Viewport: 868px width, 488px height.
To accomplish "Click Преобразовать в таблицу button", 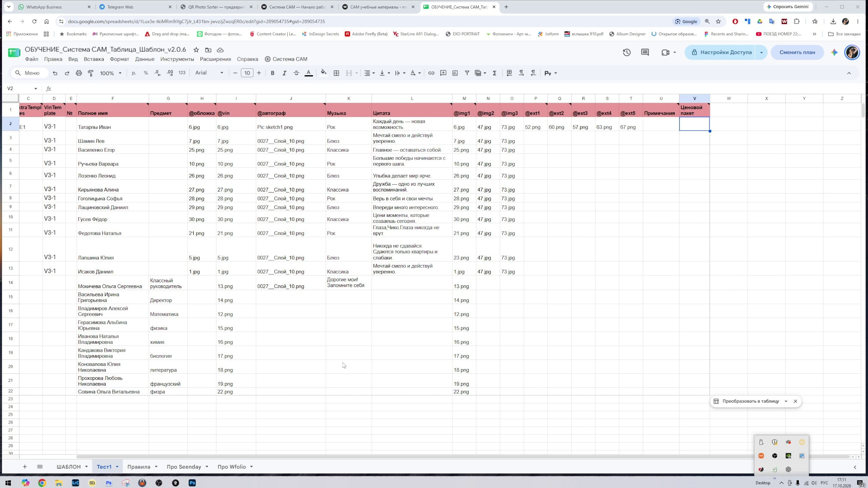I will (747, 401).
